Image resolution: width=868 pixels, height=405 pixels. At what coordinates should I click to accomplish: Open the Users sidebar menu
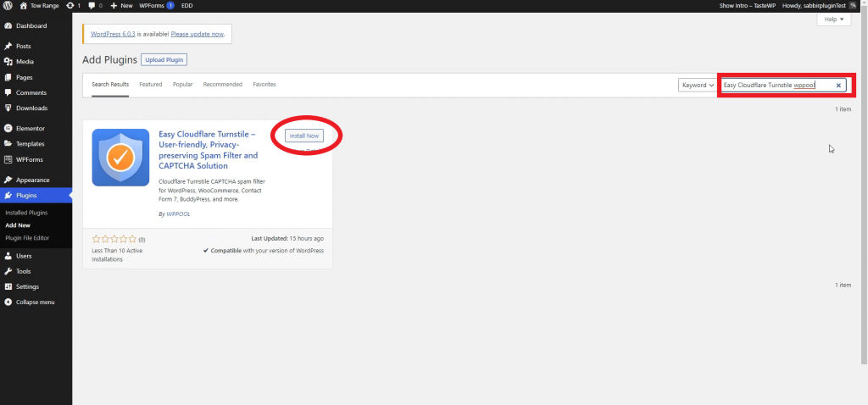(x=36, y=256)
